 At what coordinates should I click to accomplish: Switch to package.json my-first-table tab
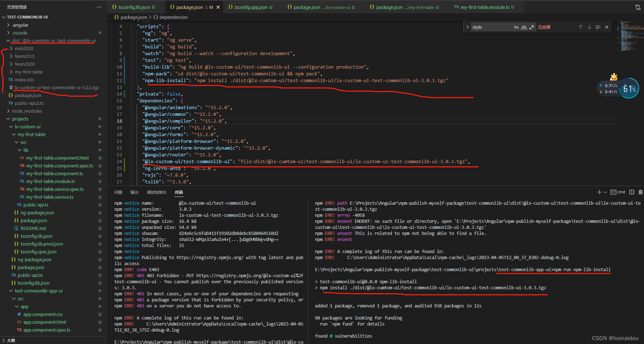coord(407,7)
